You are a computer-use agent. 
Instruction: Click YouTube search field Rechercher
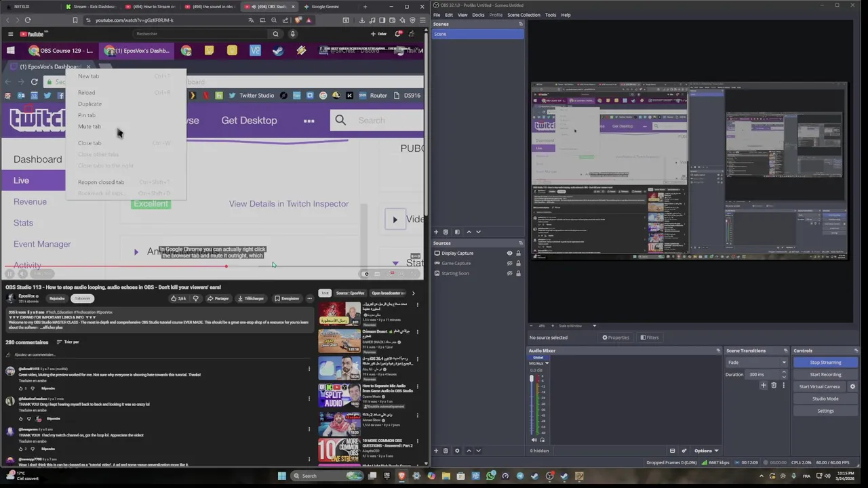coord(200,34)
